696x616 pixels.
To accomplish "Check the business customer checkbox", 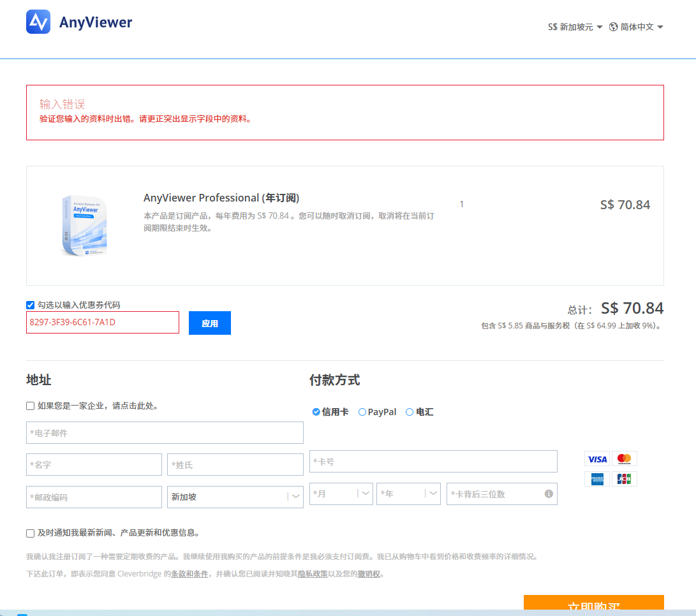I will tap(30, 406).
